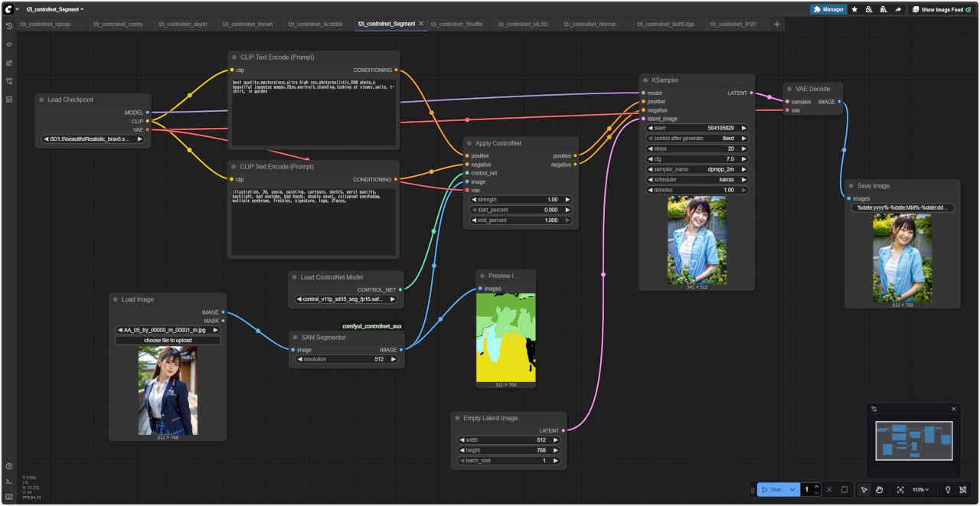Switch to the t2i_controlnet_canny tab
This screenshot has width=980, height=506.
(118, 24)
